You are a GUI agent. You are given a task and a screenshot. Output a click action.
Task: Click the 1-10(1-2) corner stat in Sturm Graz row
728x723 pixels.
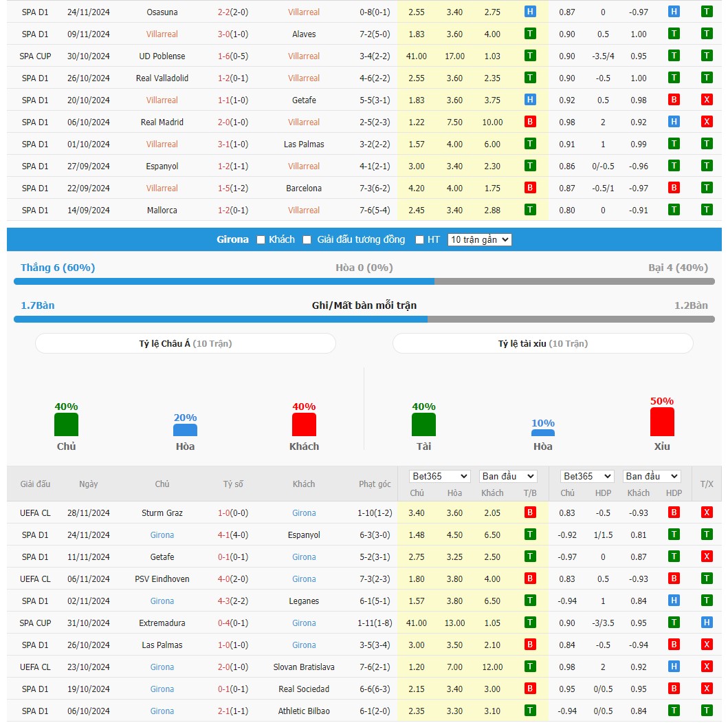click(375, 513)
